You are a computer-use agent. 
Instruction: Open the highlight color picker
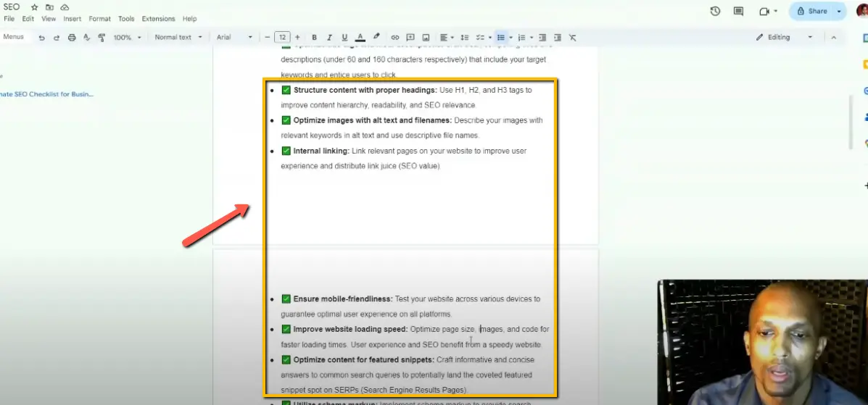[376, 37]
